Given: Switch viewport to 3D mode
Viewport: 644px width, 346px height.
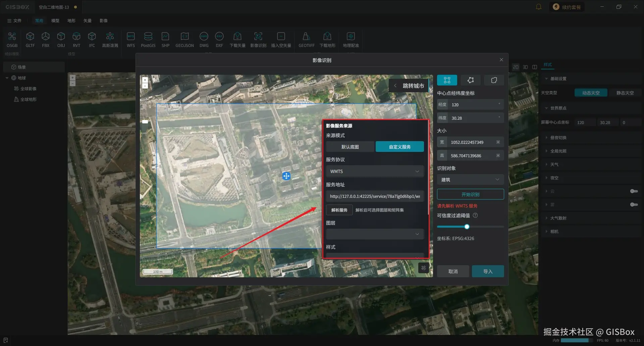Looking at the screenshot, I should [525, 67].
